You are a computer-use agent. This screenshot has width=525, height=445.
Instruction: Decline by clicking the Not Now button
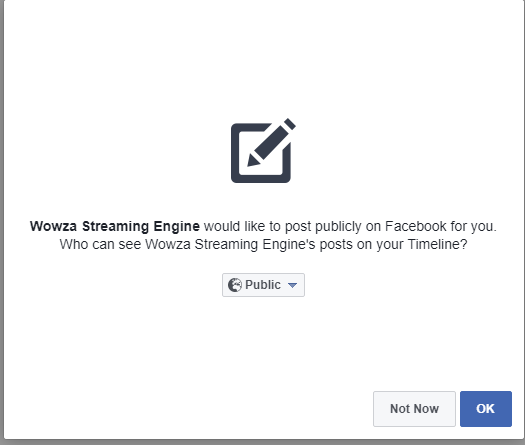point(414,409)
